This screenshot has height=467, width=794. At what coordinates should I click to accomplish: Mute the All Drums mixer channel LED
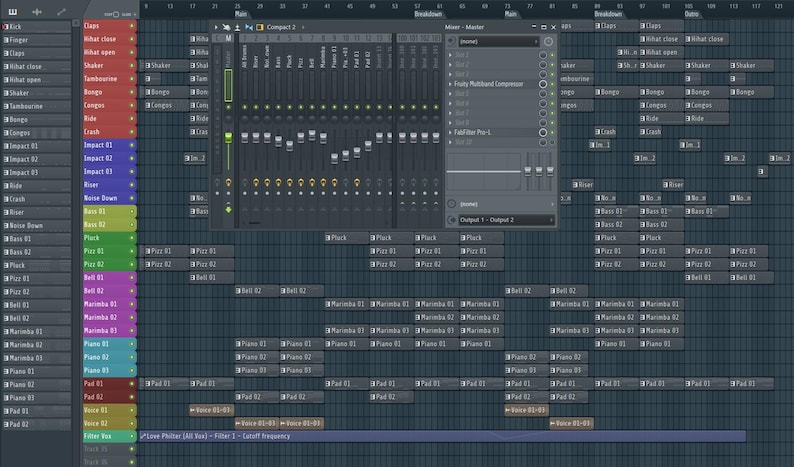click(245, 107)
